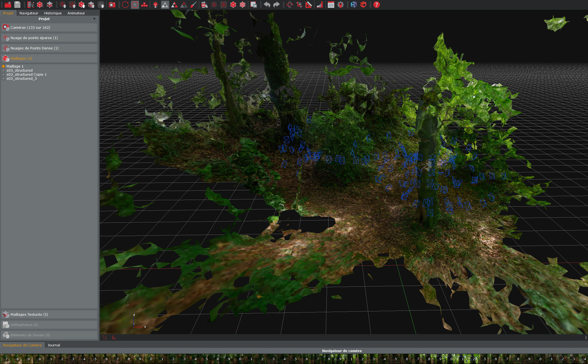Click the open project folder icon

tap(8, 5)
